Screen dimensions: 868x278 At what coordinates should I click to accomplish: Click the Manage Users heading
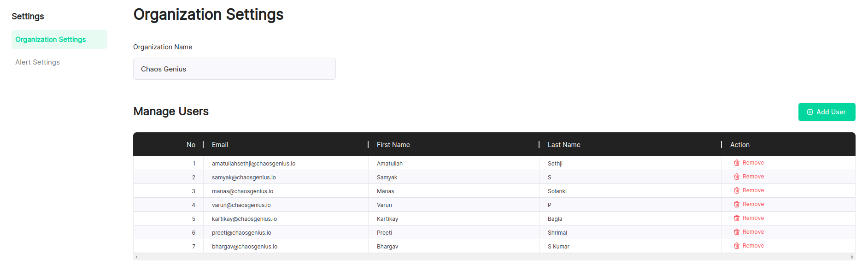click(x=171, y=112)
